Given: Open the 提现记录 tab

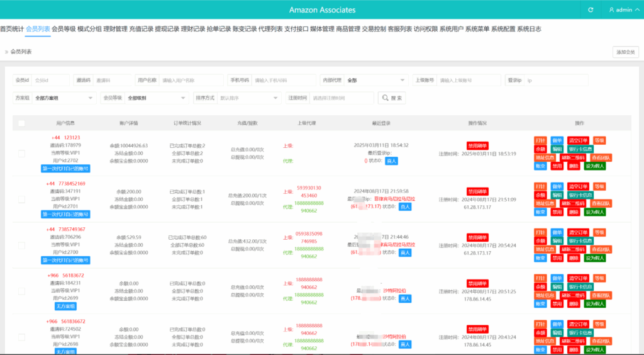Looking at the screenshot, I should (x=167, y=29).
